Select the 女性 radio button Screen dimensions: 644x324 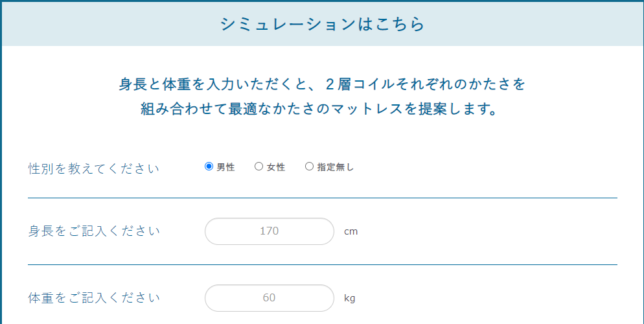[259, 167]
